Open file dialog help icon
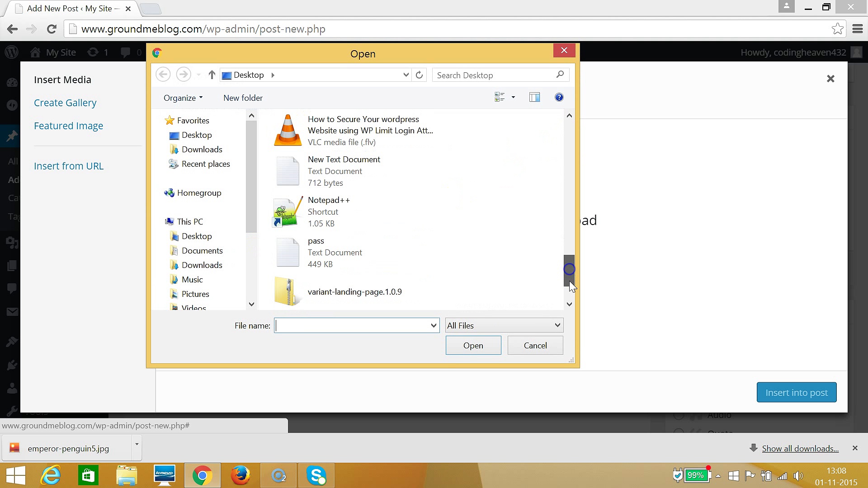This screenshot has height=488, width=868. 559,98
